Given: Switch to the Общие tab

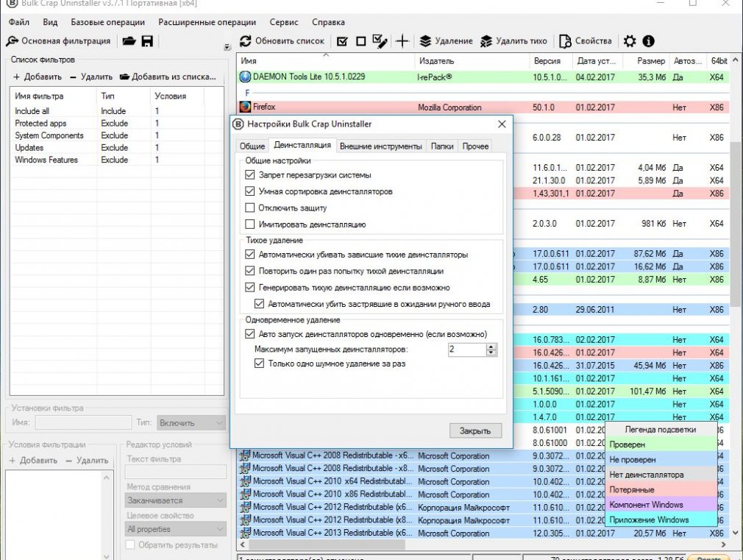Looking at the screenshot, I should [252, 146].
